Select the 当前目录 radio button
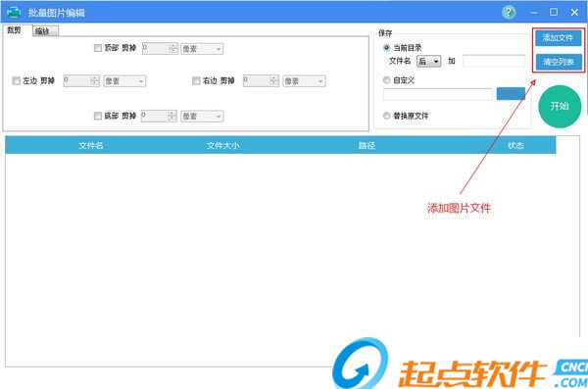The width and height of the screenshot is (588, 389). (x=386, y=48)
